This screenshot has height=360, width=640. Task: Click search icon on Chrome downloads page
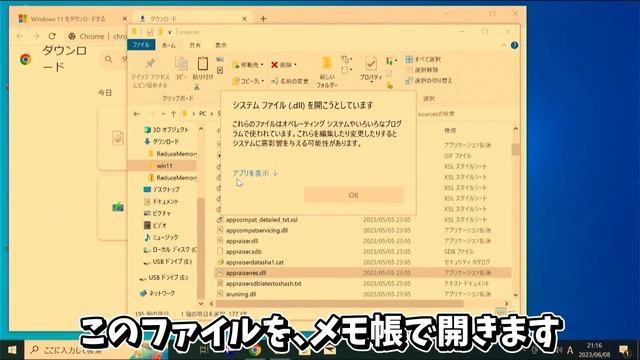[109, 60]
